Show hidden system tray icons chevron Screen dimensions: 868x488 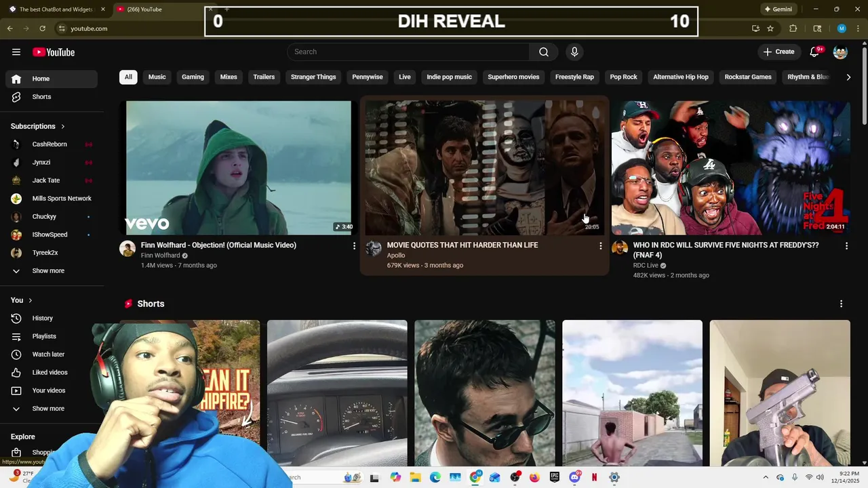766,477
